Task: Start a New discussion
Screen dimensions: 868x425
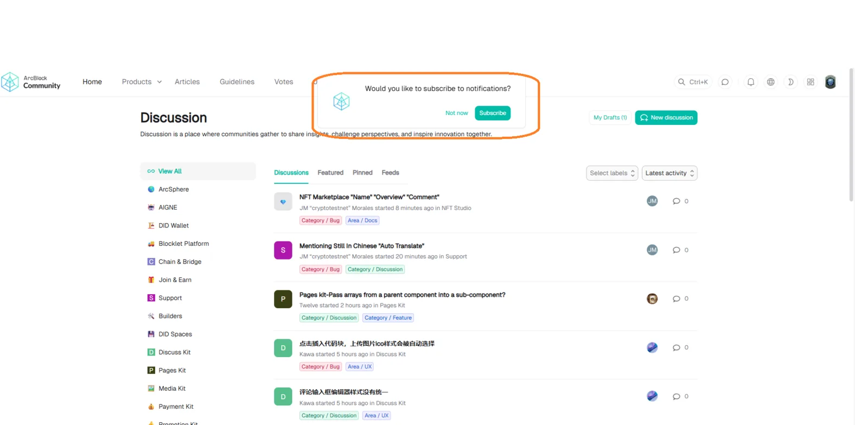Action: click(666, 118)
